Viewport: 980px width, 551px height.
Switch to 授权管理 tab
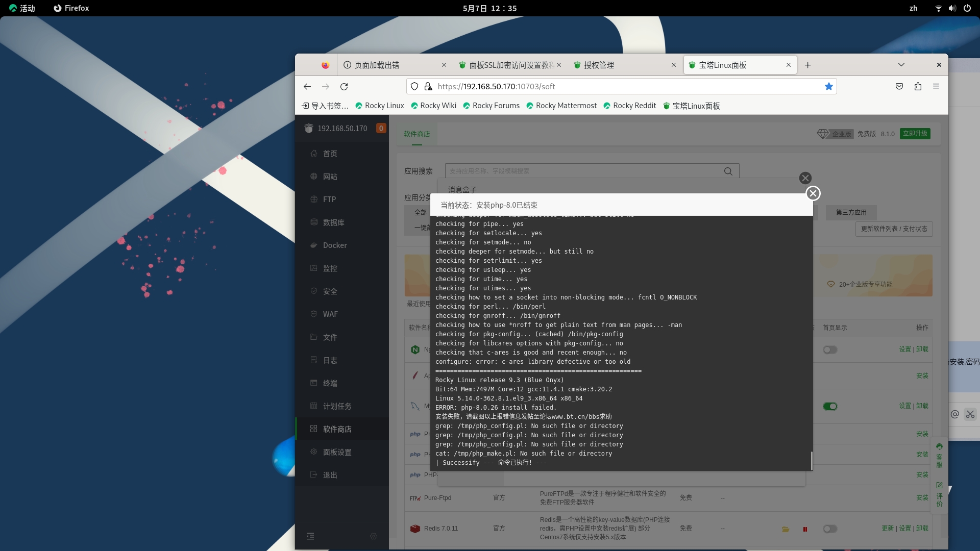pyautogui.click(x=625, y=65)
